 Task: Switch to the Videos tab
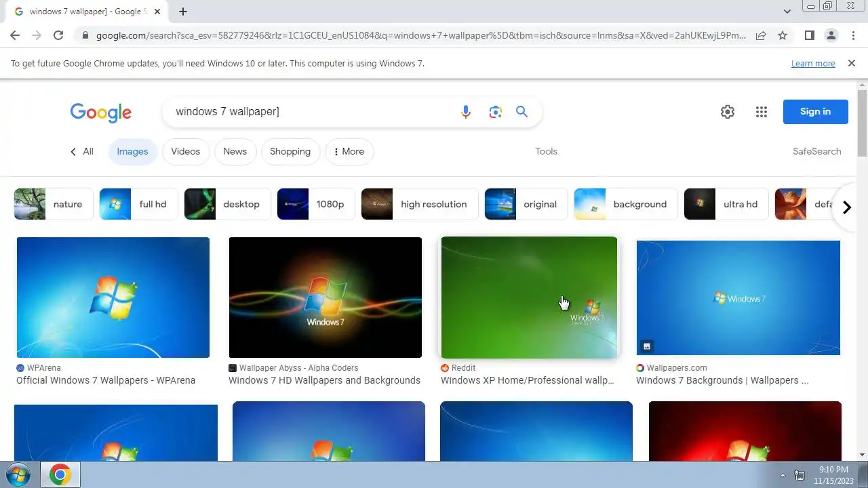click(185, 151)
